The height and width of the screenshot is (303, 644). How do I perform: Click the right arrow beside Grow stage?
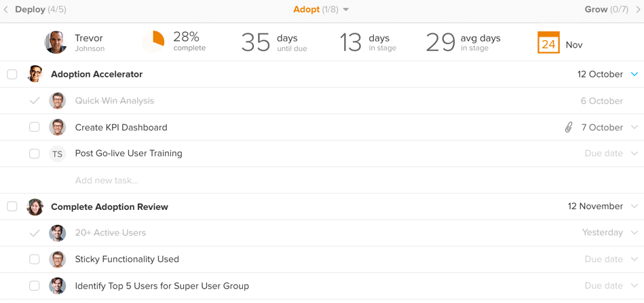pos(638,10)
